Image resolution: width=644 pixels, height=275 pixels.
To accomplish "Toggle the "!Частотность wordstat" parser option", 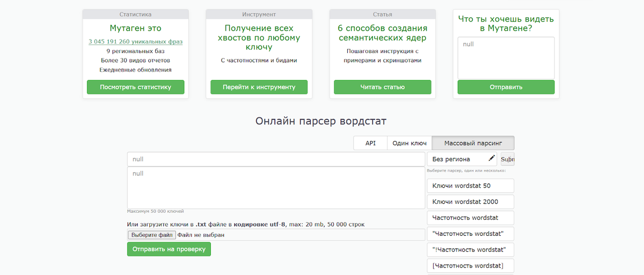I will pos(471,250).
